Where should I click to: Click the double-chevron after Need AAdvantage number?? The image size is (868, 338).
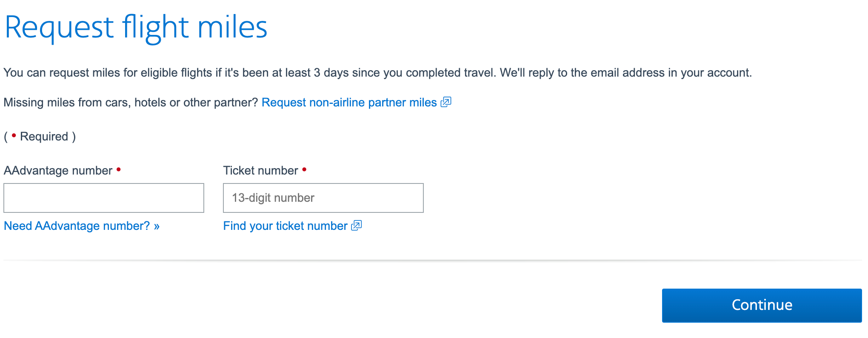pyautogui.click(x=156, y=226)
